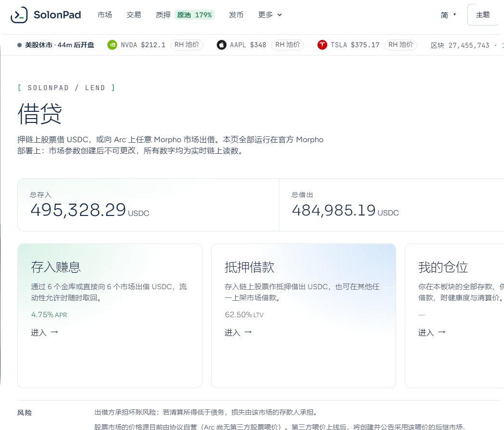Screen dimensions: 504x430
Task: Click the SOLONPAD / LEND breadcrumb
Action: pos(66,88)
